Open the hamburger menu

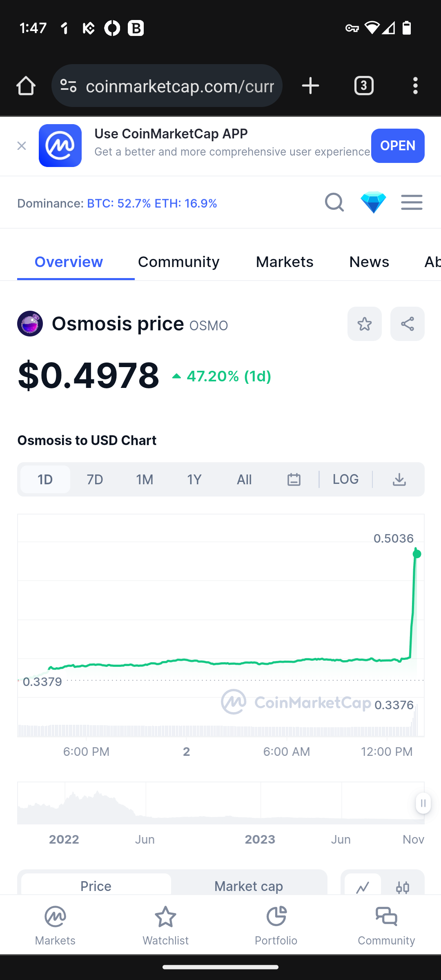pyautogui.click(x=412, y=202)
